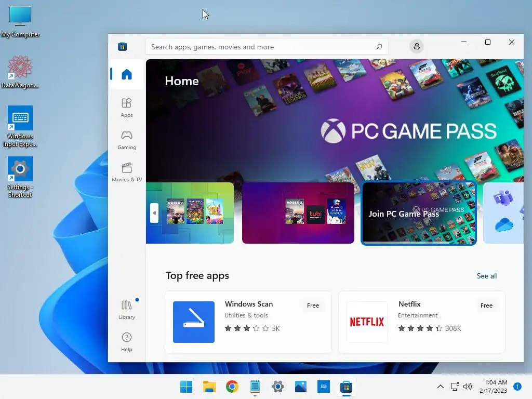
Task: Click the previous carousel arrow
Action: pyautogui.click(x=154, y=213)
